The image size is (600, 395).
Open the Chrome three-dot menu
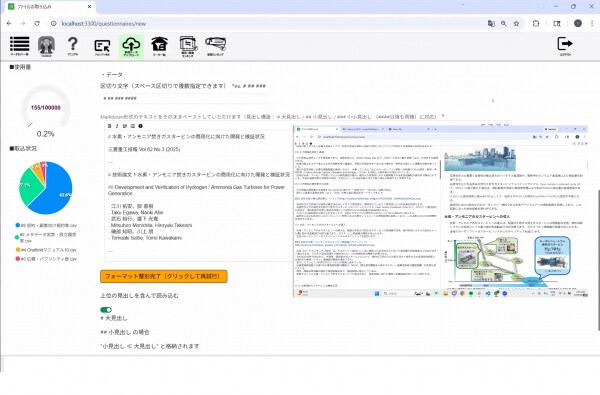(592, 23)
